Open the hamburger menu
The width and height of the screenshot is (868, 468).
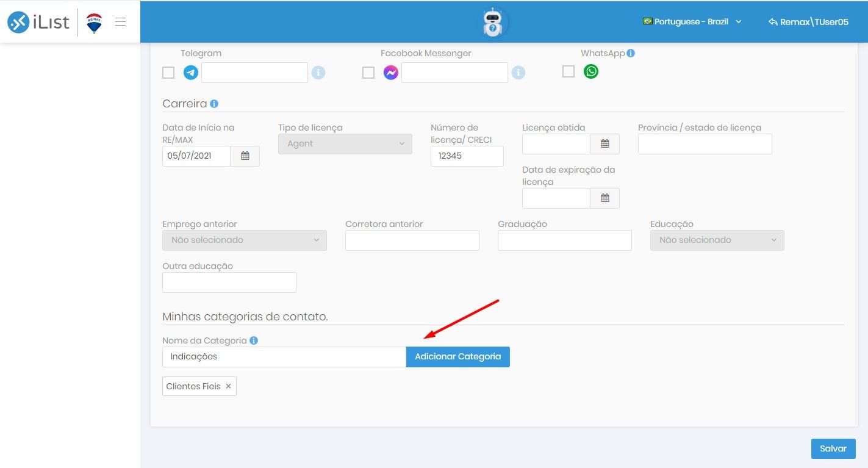coord(121,22)
